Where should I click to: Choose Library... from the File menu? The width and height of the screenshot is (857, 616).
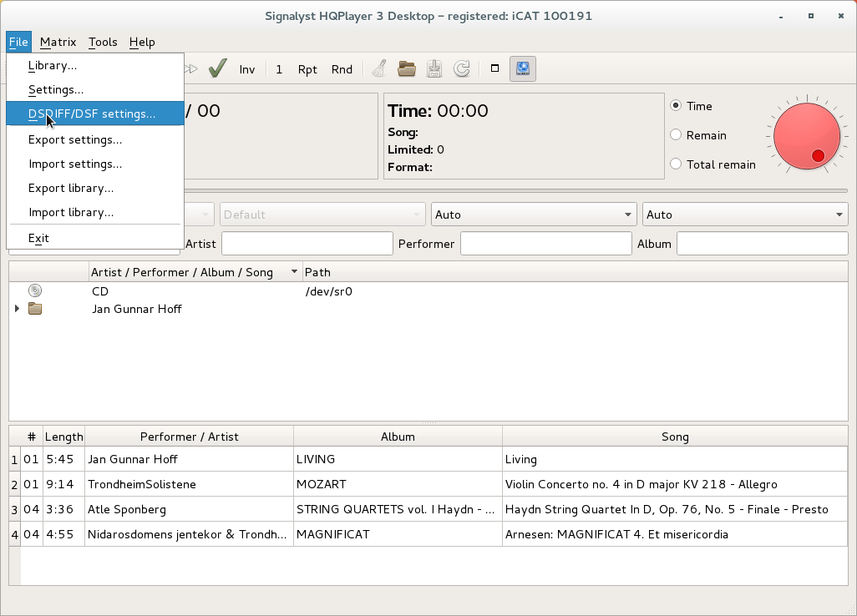[95, 66]
